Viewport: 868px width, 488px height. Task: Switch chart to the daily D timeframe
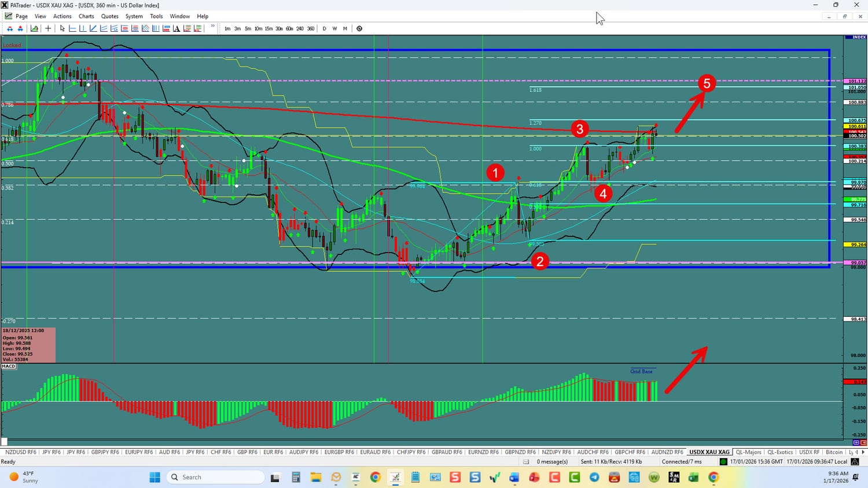click(x=324, y=28)
